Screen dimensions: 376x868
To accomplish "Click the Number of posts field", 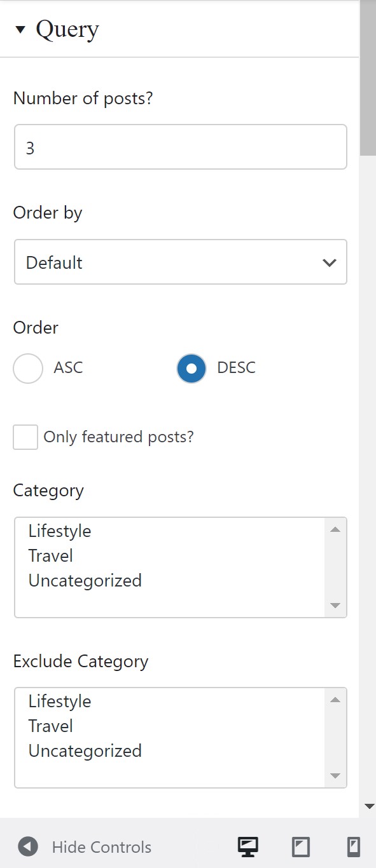I will pyautogui.click(x=181, y=147).
